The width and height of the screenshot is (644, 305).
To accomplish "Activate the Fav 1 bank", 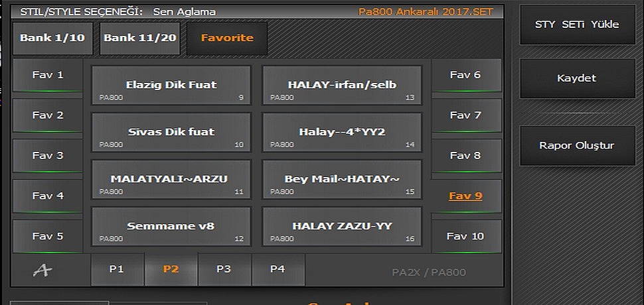I will point(48,76).
